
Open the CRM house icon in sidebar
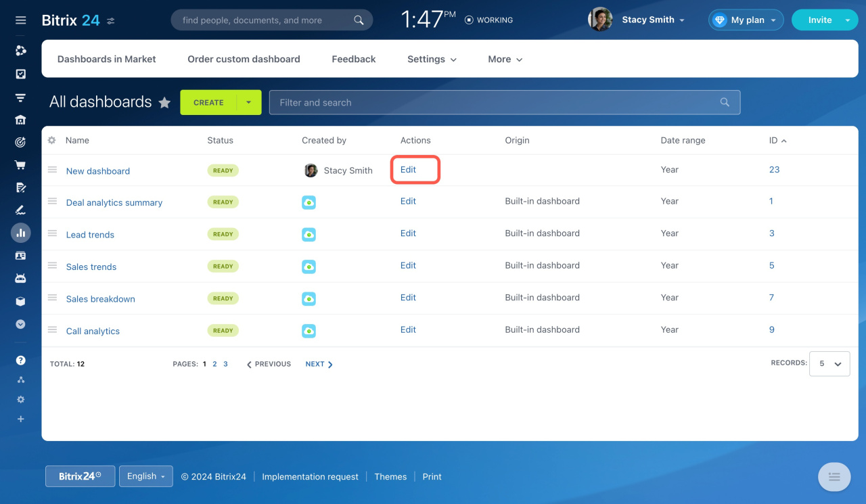[x=20, y=119]
